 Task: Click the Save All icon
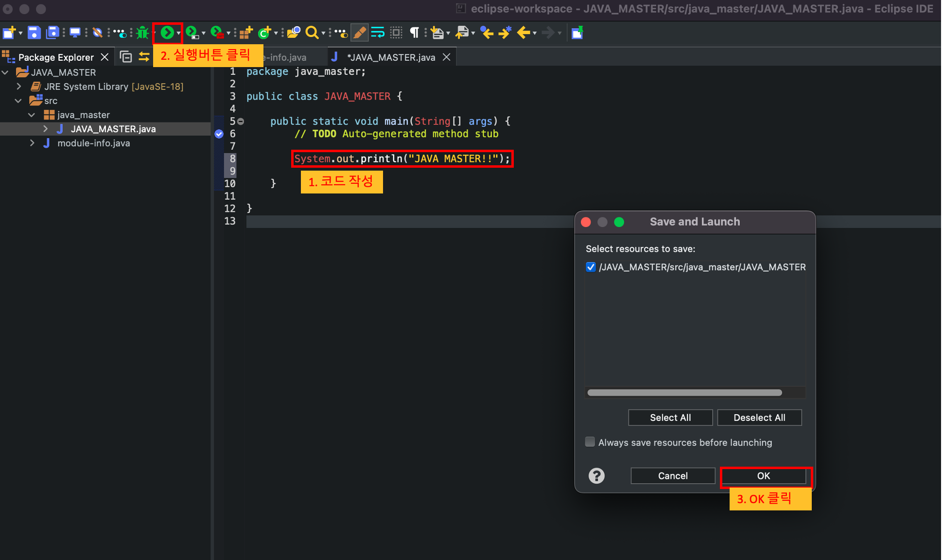(52, 33)
